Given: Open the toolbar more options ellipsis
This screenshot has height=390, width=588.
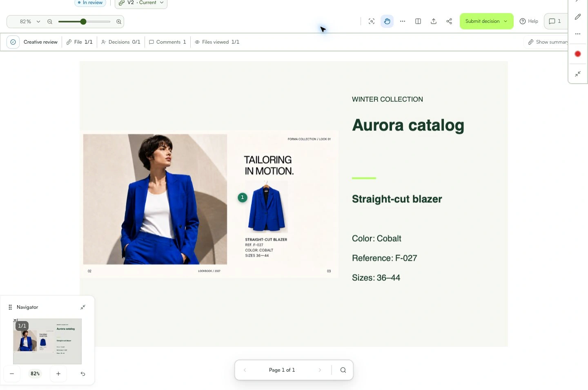Looking at the screenshot, I should [x=403, y=21].
